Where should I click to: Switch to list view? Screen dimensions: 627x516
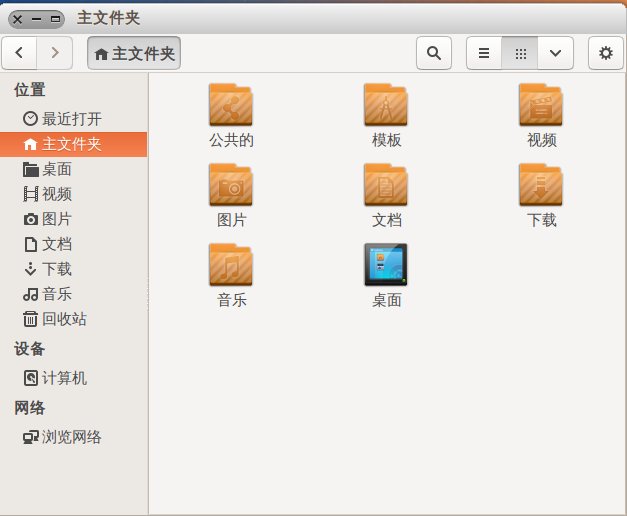pos(484,53)
